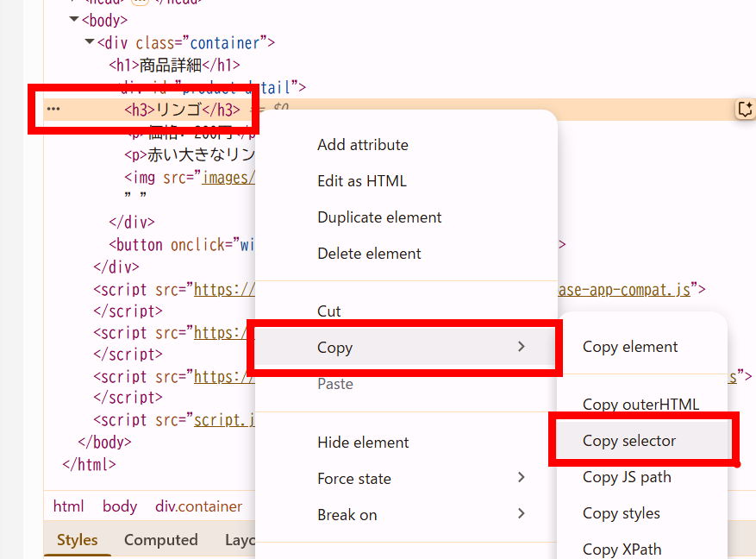
Task: Open the Copy menu entry
Action: point(404,348)
